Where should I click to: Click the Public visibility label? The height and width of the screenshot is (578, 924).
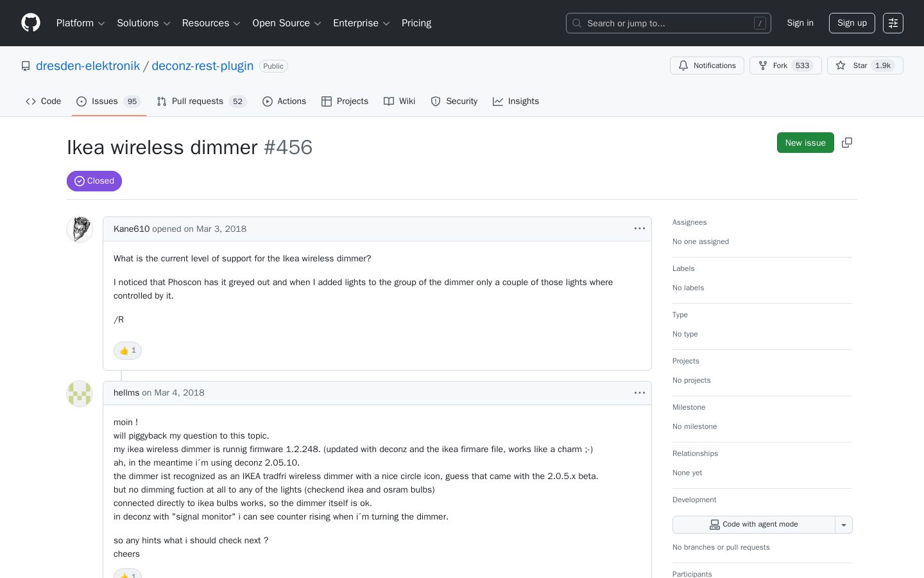pos(273,66)
